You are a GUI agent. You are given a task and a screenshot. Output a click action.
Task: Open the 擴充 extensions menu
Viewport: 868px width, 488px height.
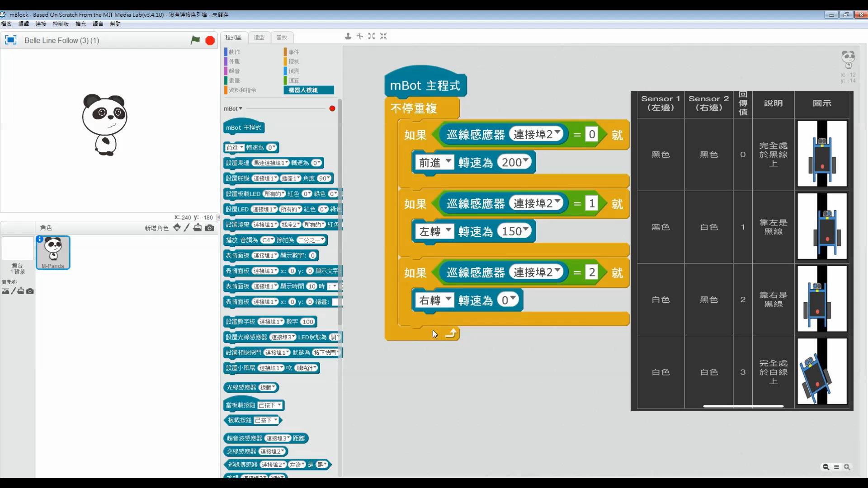tap(80, 24)
